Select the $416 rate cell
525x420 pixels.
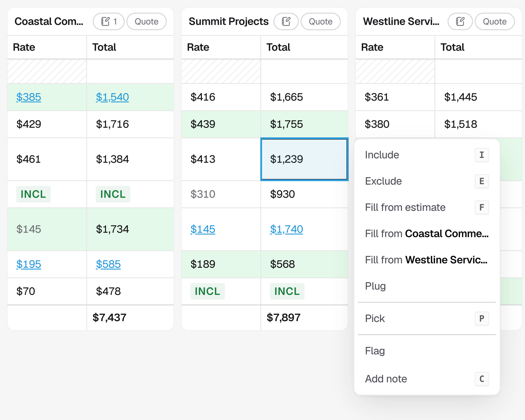coord(221,97)
